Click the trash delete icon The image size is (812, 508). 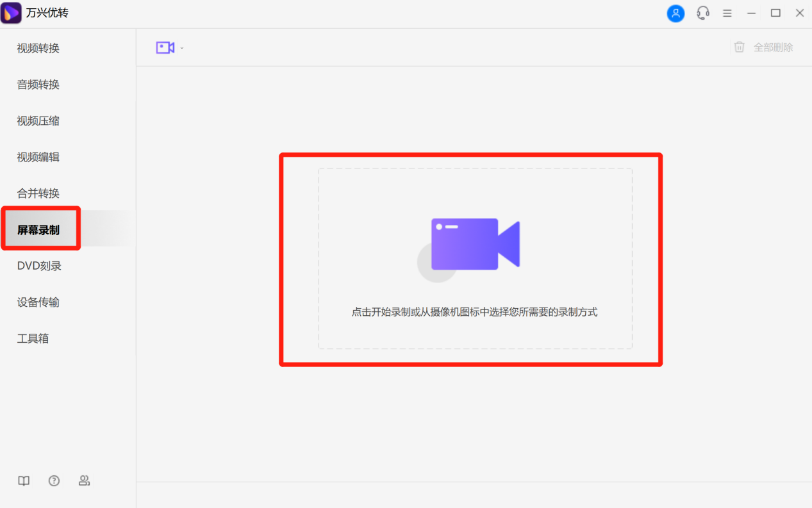(x=739, y=47)
